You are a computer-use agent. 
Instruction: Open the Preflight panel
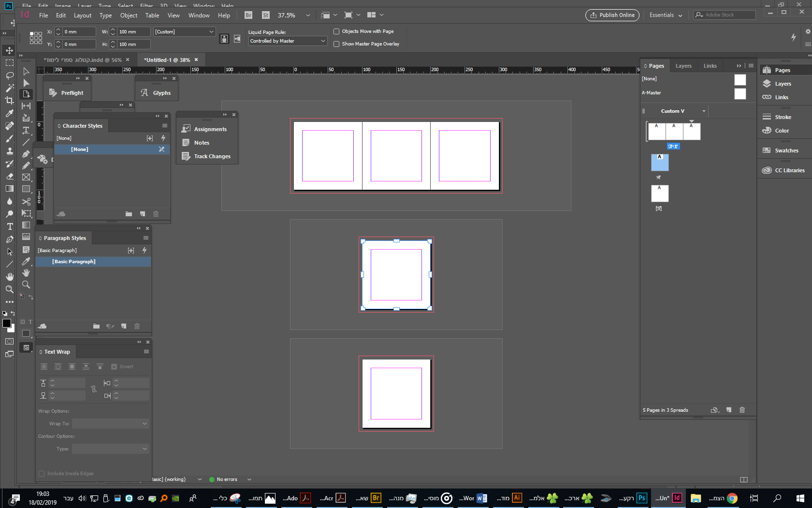[67, 93]
